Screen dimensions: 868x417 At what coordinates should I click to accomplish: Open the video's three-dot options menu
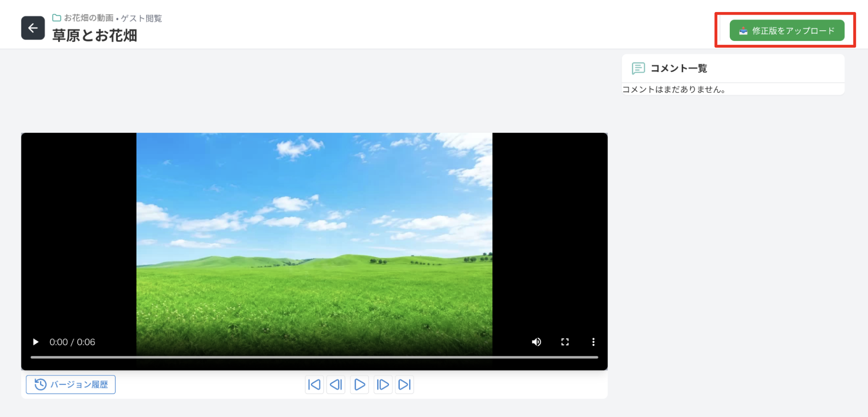(x=593, y=342)
